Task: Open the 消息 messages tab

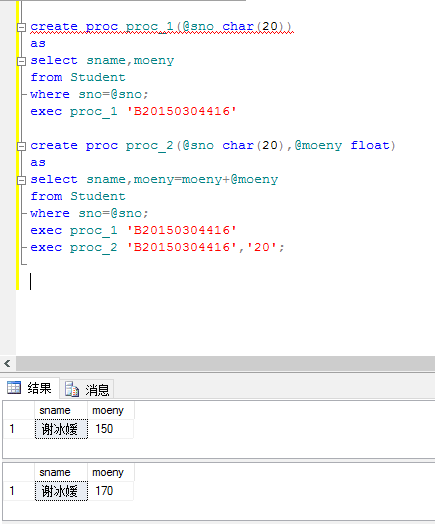Action: tap(87, 389)
